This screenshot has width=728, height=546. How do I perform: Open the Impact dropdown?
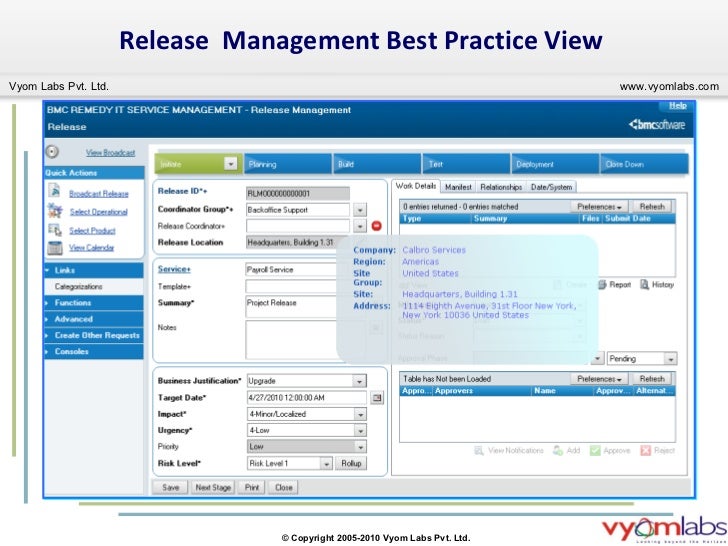[x=360, y=414]
